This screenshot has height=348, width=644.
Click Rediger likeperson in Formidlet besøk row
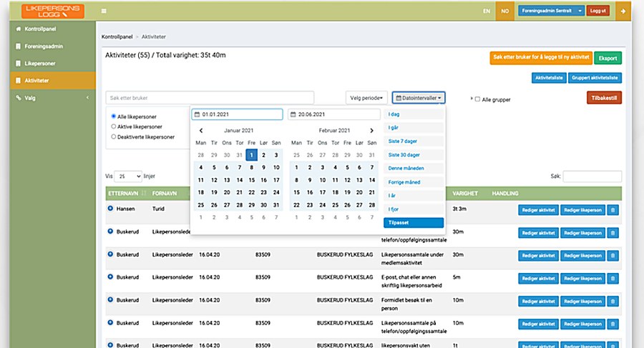tap(582, 302)
